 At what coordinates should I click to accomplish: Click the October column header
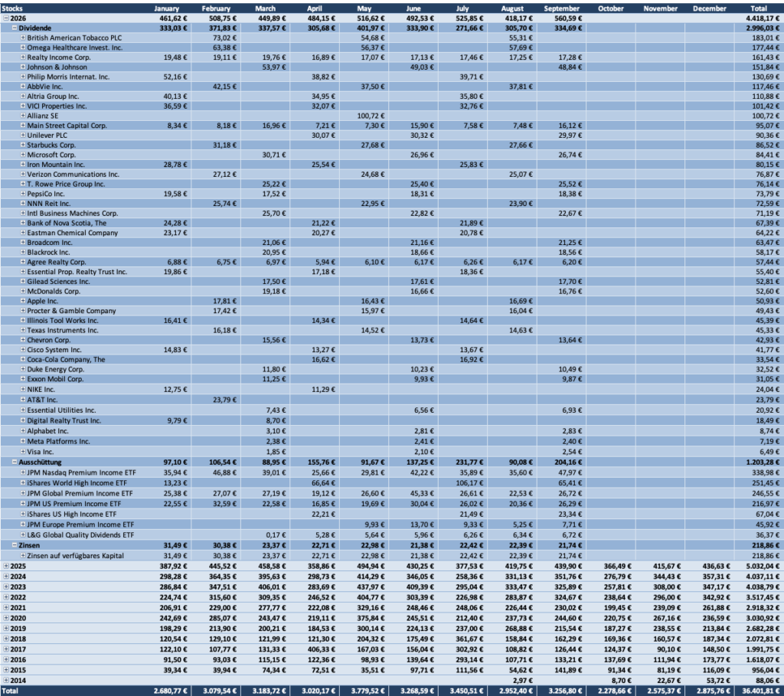tap(610, 8)
